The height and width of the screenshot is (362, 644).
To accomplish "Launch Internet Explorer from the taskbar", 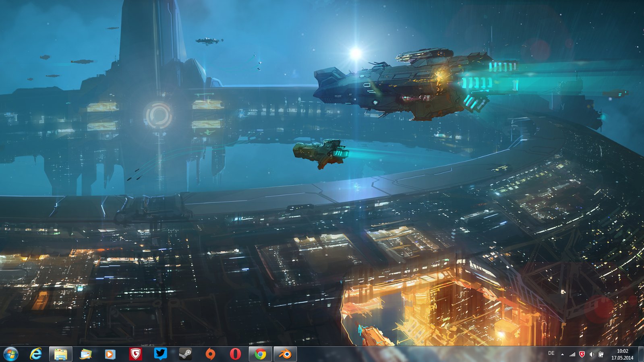I will tap(36, 354).
